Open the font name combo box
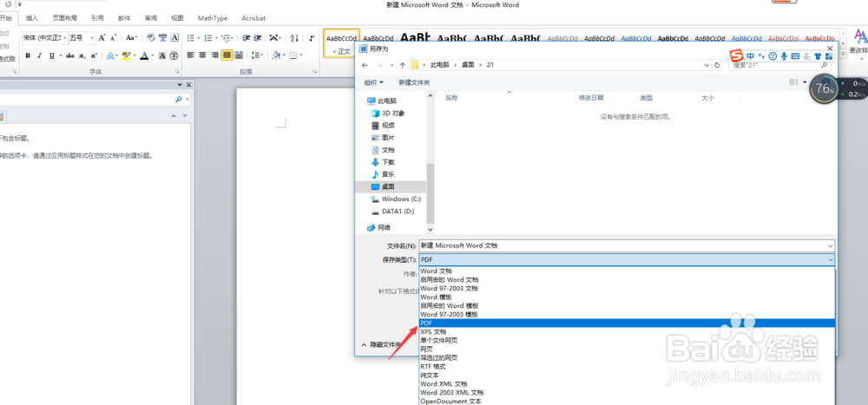This screenshot has height=405, width=868. [x=45, y=37]
